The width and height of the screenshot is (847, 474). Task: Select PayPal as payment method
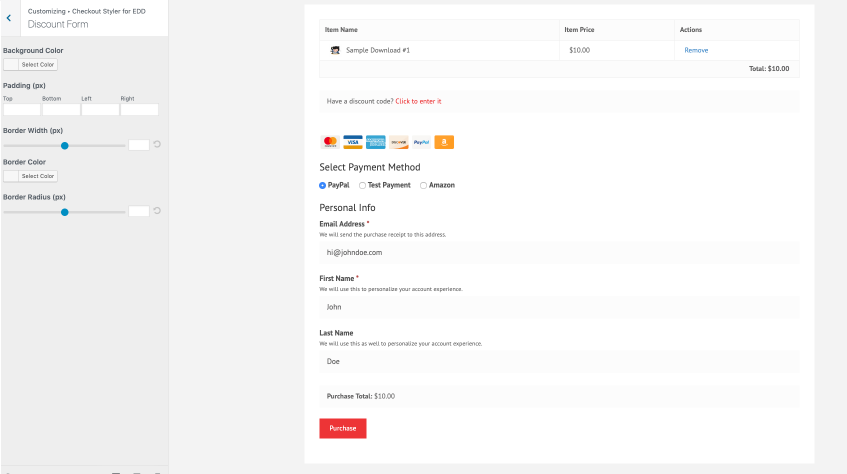(322, 185)
